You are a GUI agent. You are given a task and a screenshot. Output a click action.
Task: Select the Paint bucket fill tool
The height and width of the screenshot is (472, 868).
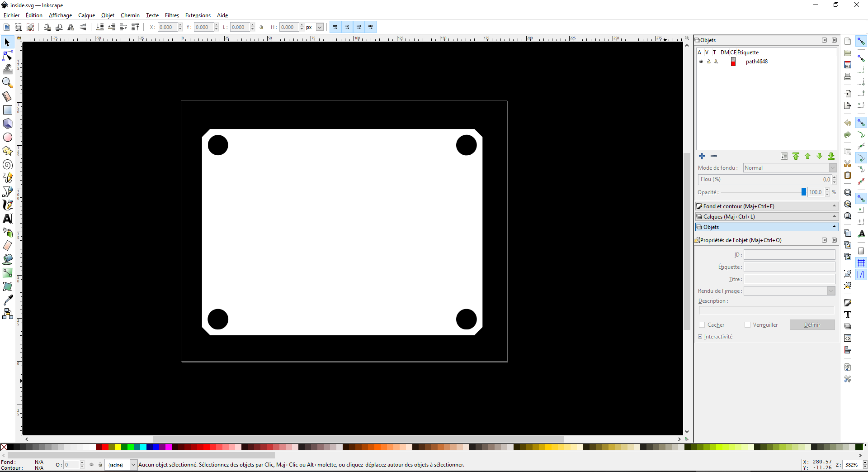coord(8,259)
